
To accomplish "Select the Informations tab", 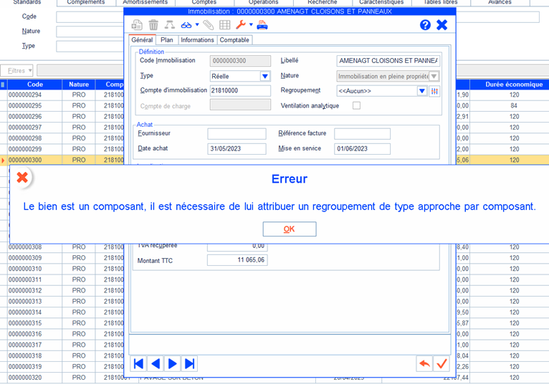I will coord(197,40).
